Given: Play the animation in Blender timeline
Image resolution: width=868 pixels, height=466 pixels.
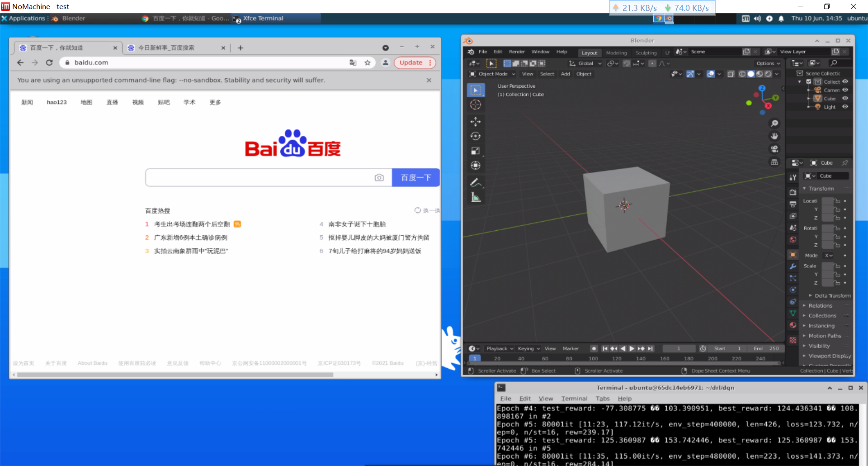Looking at the screenshot, I should coord(632,349).
